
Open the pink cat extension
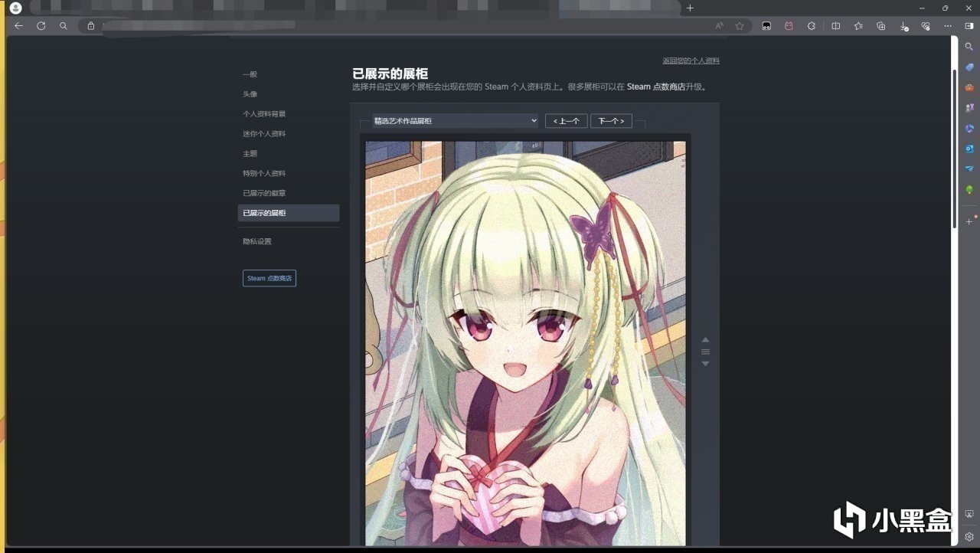pyautogui.click(x=789, y=26)
